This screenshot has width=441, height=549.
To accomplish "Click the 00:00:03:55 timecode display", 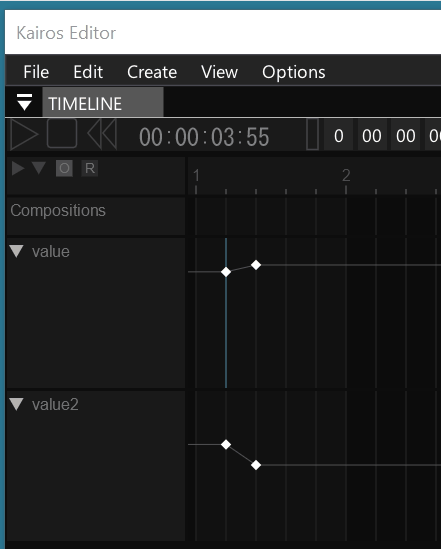I will tap(204, 137).
